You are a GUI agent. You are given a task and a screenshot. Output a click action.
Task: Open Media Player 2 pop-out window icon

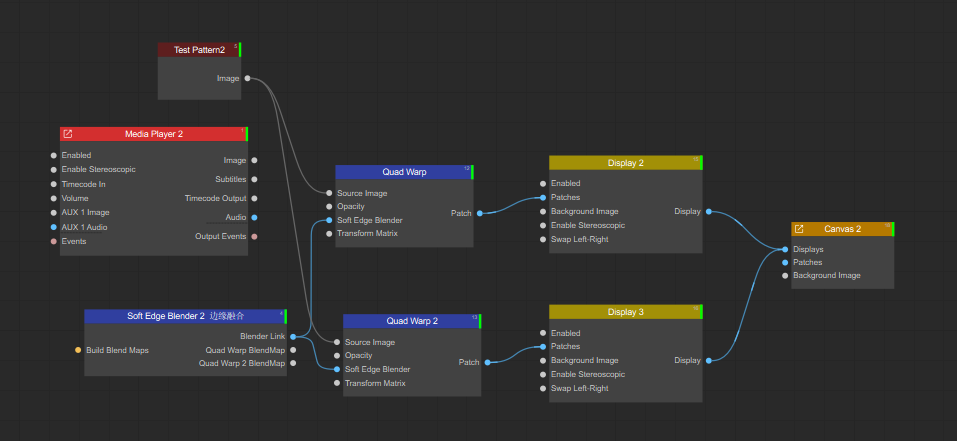pyautogui.click(x=68, y=134)
